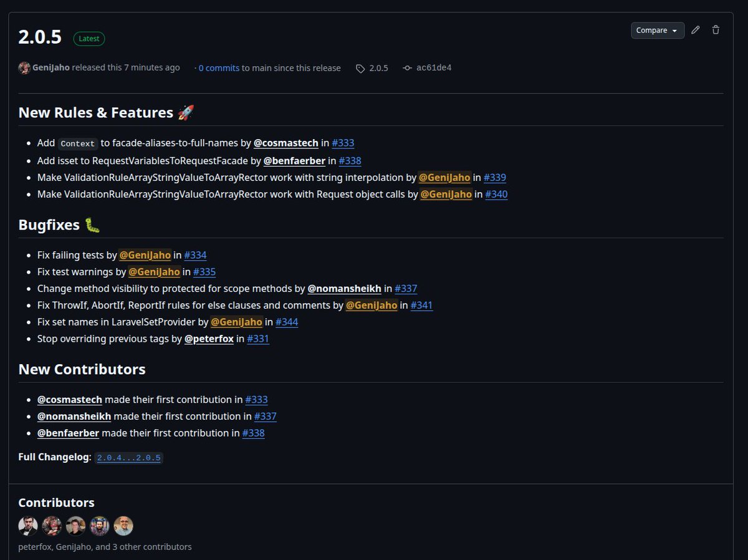
Task: Open pull request #334 link
Action: (x=195, y=254)
